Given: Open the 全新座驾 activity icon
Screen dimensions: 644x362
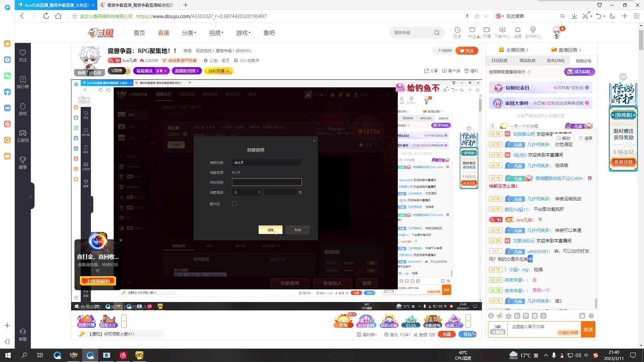Looking at the screenshot, I should coord(433,321).
